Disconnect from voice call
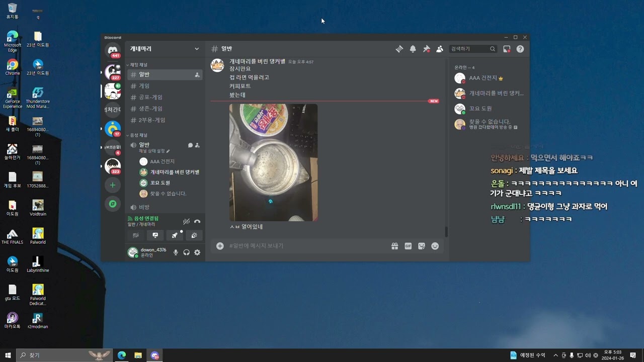This screenshot has width=644, height=362. tap(197, 221)
